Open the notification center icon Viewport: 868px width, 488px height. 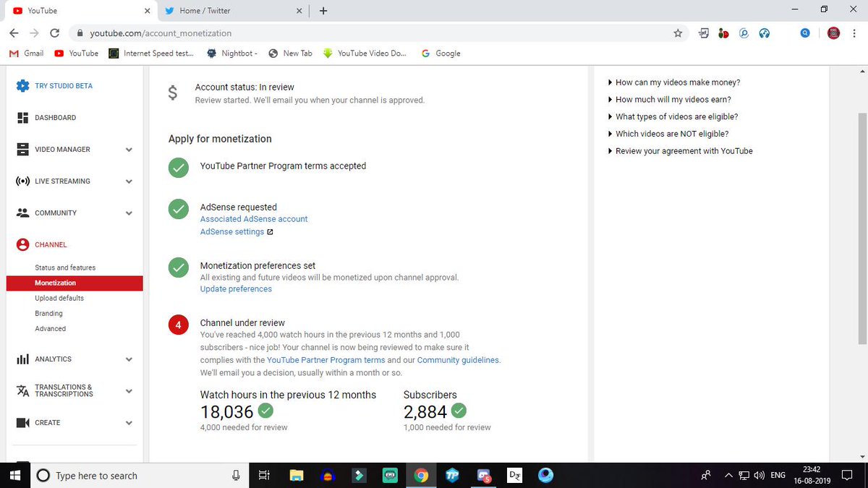point(848,475)
